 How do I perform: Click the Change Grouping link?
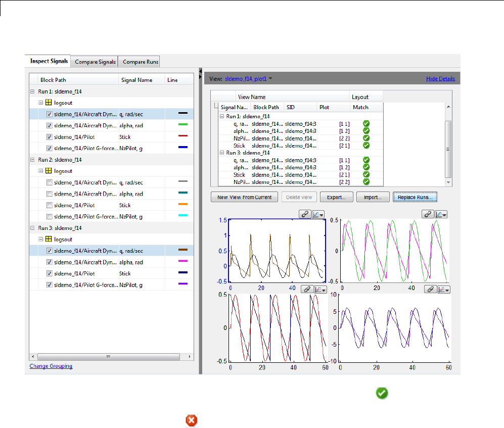pyautogui.click(x=51, y=366)
